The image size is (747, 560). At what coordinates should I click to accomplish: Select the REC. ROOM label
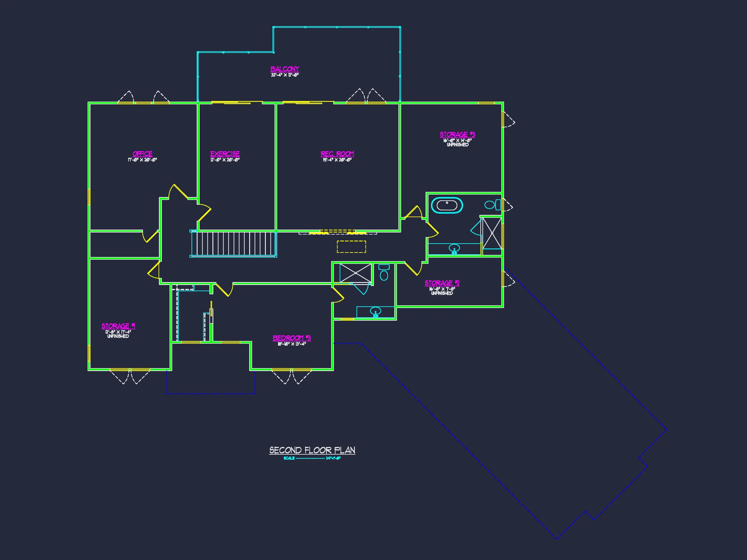point(337,154)
